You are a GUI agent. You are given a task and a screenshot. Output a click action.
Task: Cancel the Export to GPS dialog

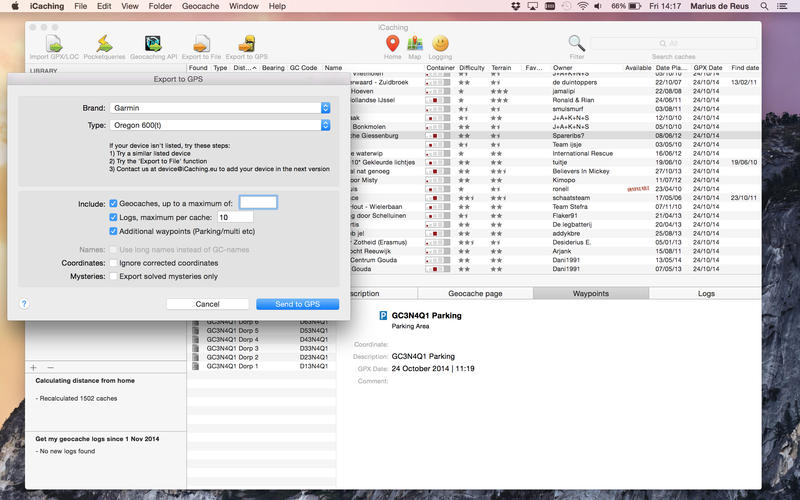[x=207, y=304]
